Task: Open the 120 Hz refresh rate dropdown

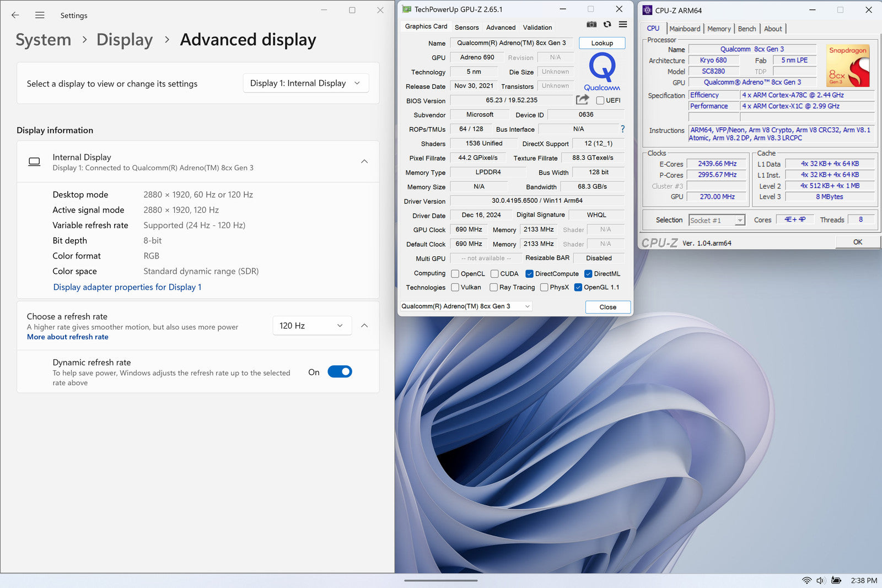Action: click(x=311, y=326)
